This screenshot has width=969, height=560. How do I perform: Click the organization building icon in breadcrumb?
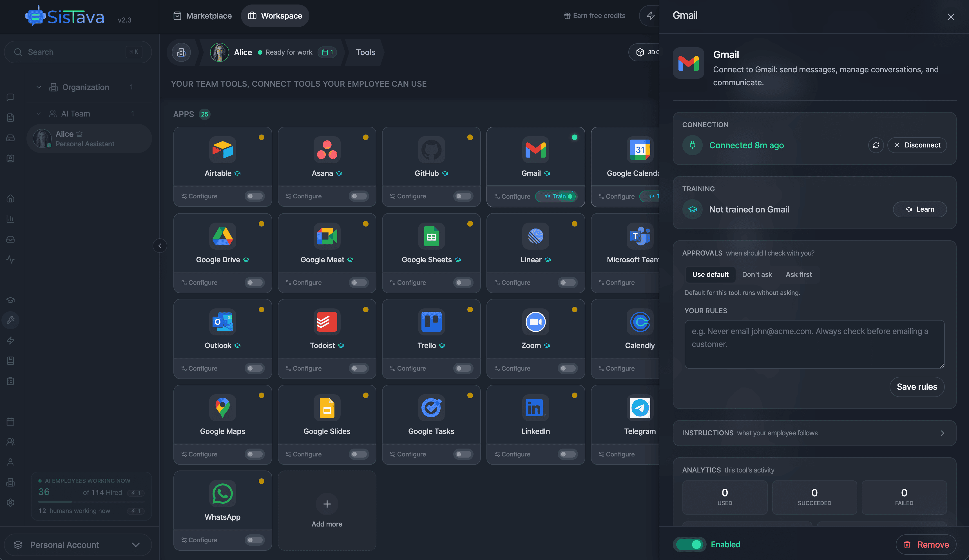tap(181, 52)
